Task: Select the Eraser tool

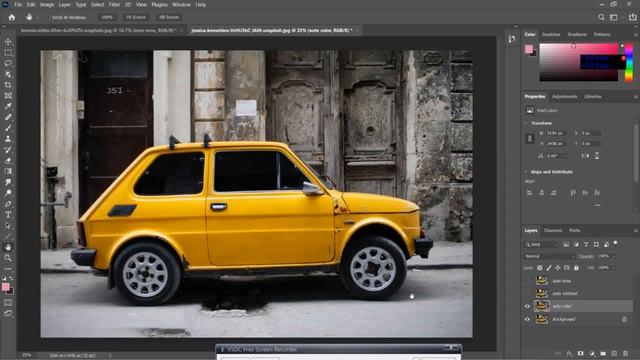Action: pos(8,160)
